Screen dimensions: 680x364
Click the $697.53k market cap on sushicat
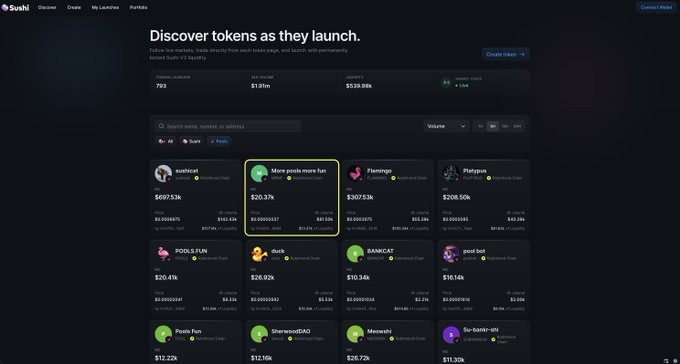click(x=168, y=197)
